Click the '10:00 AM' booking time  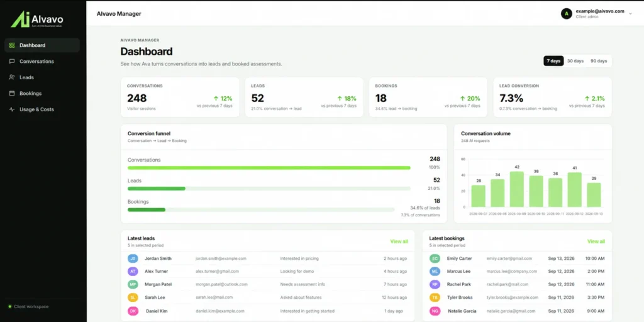click(594, 258)
